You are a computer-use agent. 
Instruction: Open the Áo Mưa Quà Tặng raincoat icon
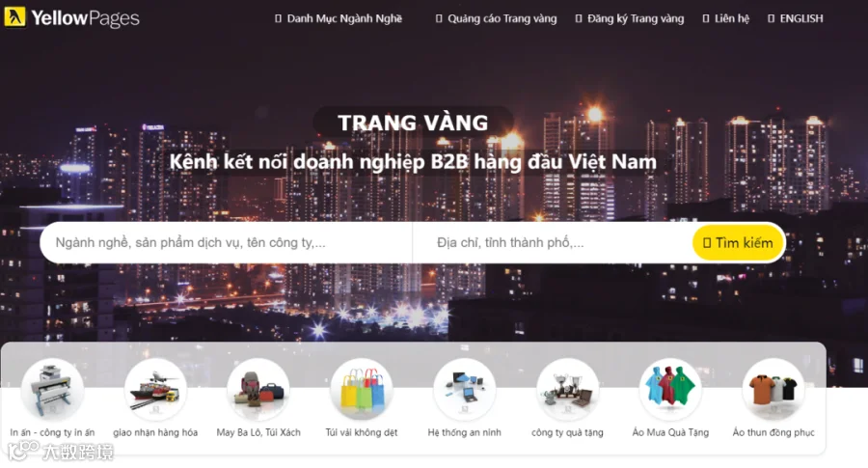(670, 389)
